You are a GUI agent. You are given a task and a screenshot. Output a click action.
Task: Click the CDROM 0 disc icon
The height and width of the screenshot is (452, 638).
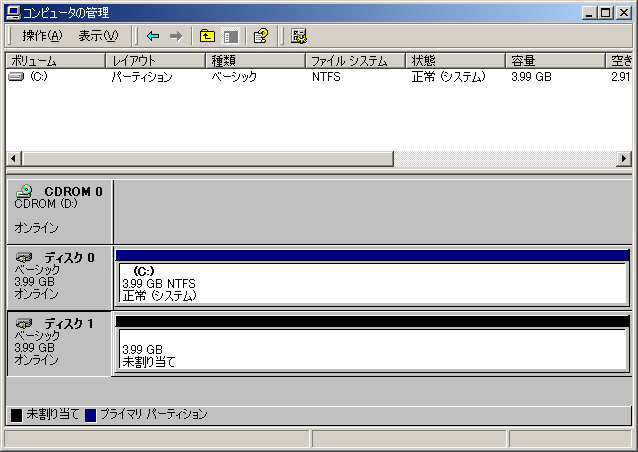24,191
